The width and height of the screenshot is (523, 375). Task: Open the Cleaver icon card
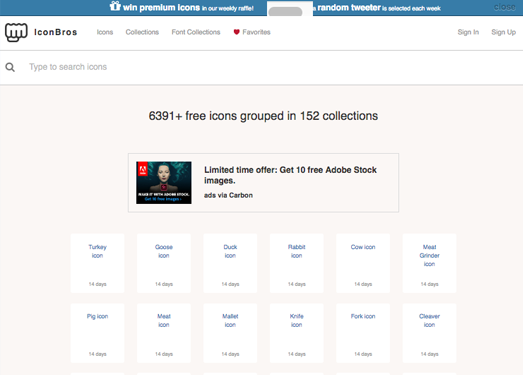click(429, 333)
